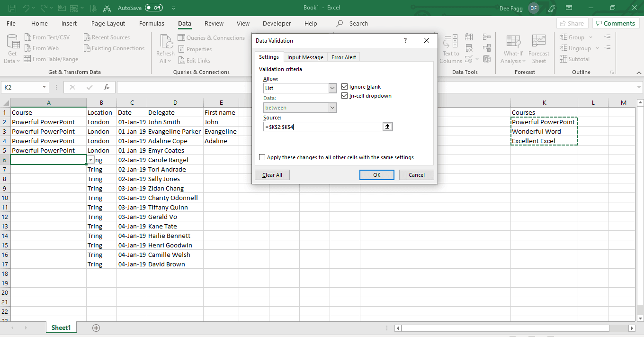Image resolution: width=644 pixels, height=337 pixels.
Task: Click the Redo arrow icon
Action: point(44,8)
